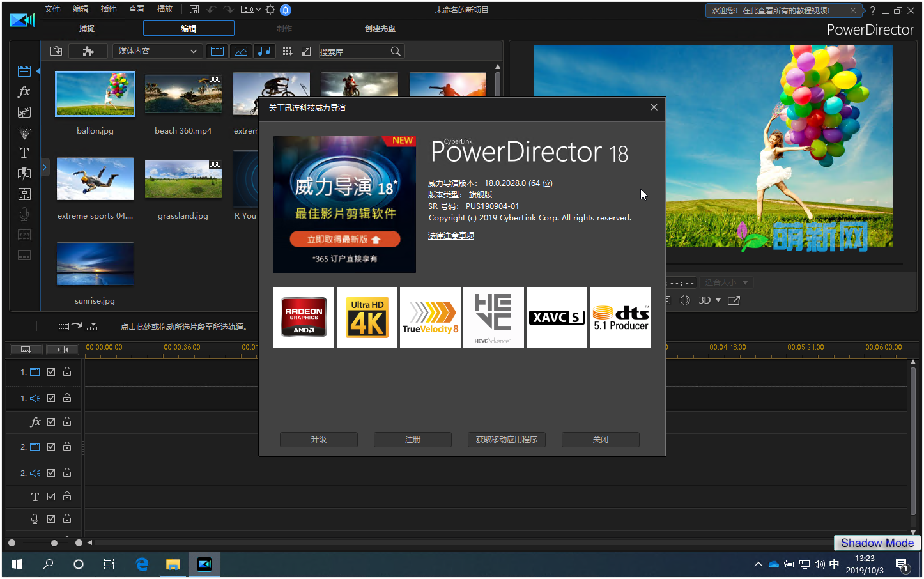
Task: Toggle audio track 1 enable checkbox
Action: click(x=51, y=398)
